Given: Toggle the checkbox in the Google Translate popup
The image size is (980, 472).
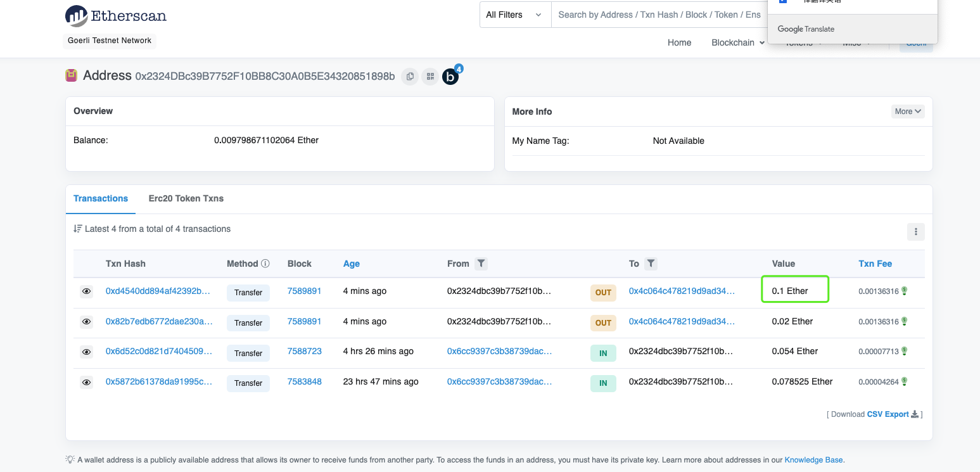Looking at the screenshot, I should pos(783,1).
